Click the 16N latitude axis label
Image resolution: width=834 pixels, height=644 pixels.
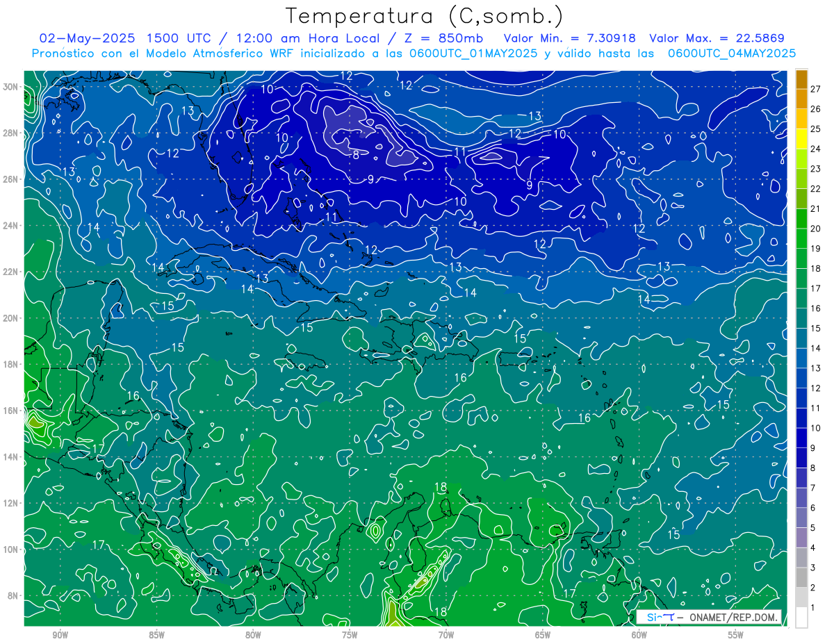[10, 411]
